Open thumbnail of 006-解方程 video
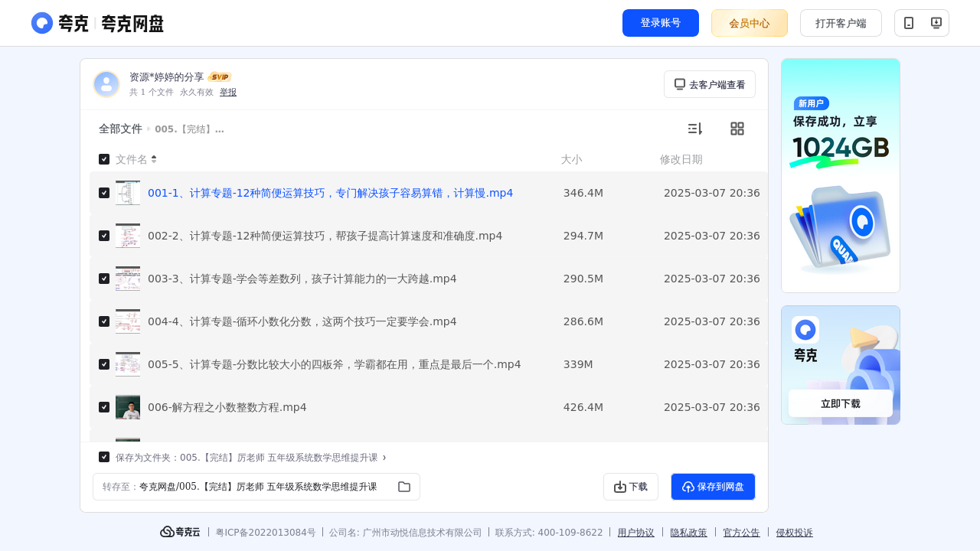The width and height of the screenshot is (980, 551). tap(128, 407)
